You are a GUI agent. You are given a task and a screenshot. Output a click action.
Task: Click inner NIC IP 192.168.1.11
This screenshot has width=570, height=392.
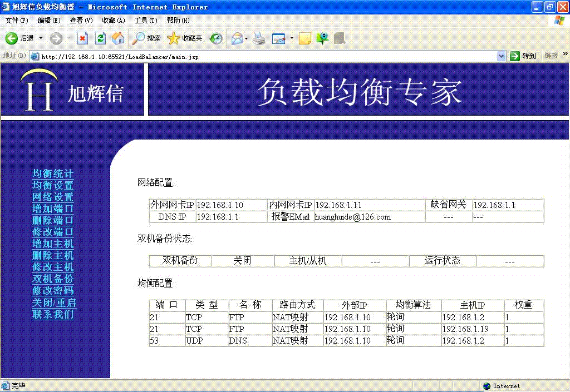pos(370,205)
